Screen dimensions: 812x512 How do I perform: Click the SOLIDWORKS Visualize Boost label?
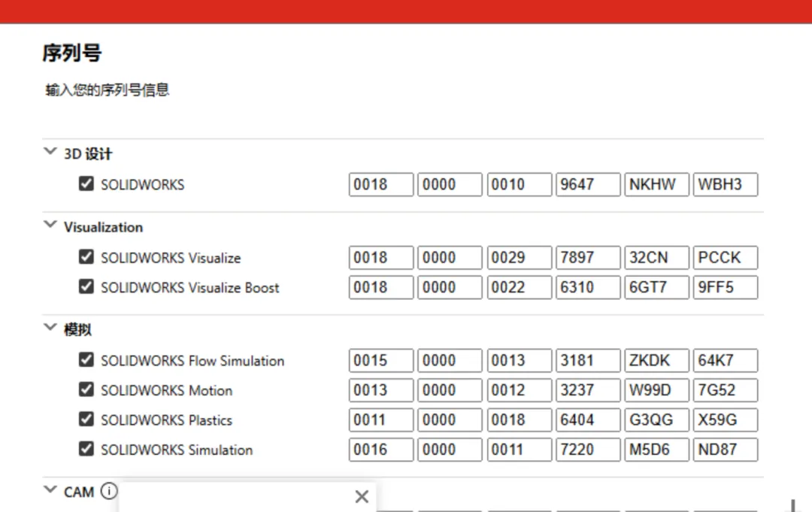(190, 287)
